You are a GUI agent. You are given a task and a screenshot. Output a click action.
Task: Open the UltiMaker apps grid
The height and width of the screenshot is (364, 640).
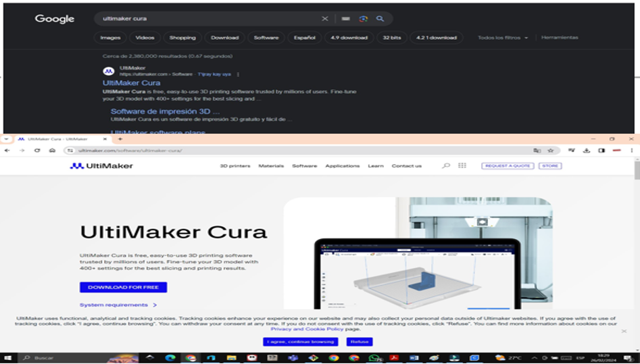coord(462,165)
